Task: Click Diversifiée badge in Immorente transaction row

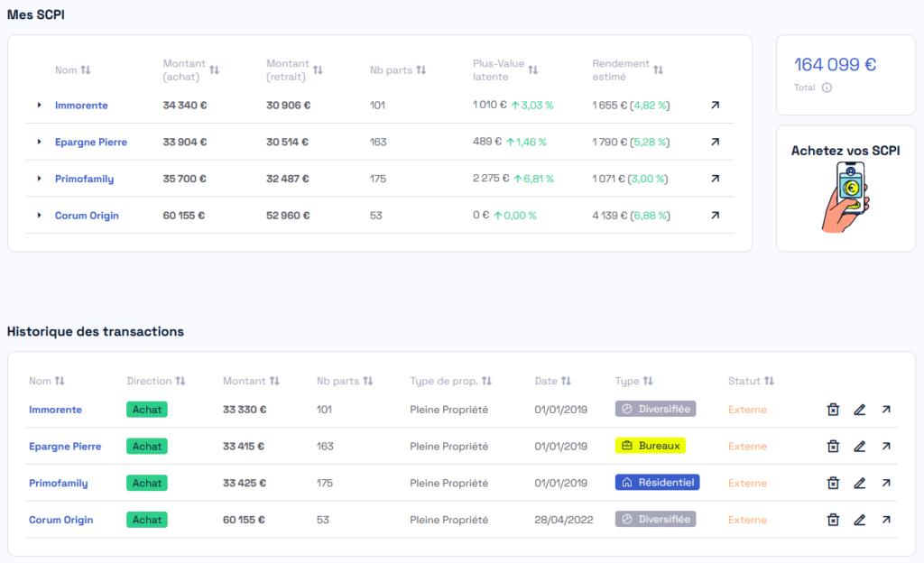Action: [655, 409]
